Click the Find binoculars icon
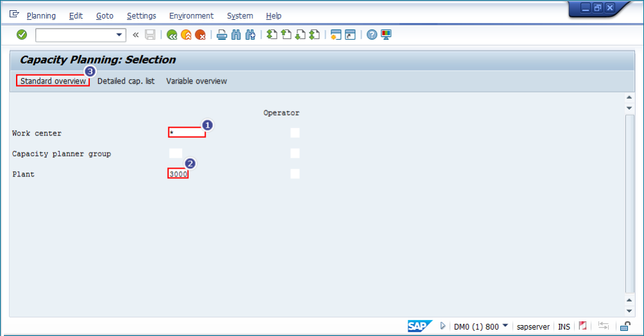The height and width of the screenshot is (336, 644). click(x=236, y=35)
